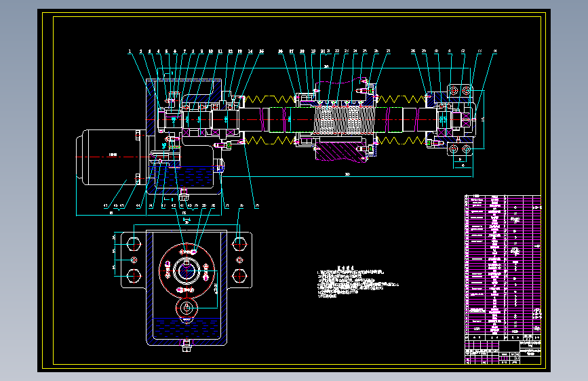Viewport: 588px width, 381px height.
Task: Select the lower small gear circle in end view
Action: point(187,308)
